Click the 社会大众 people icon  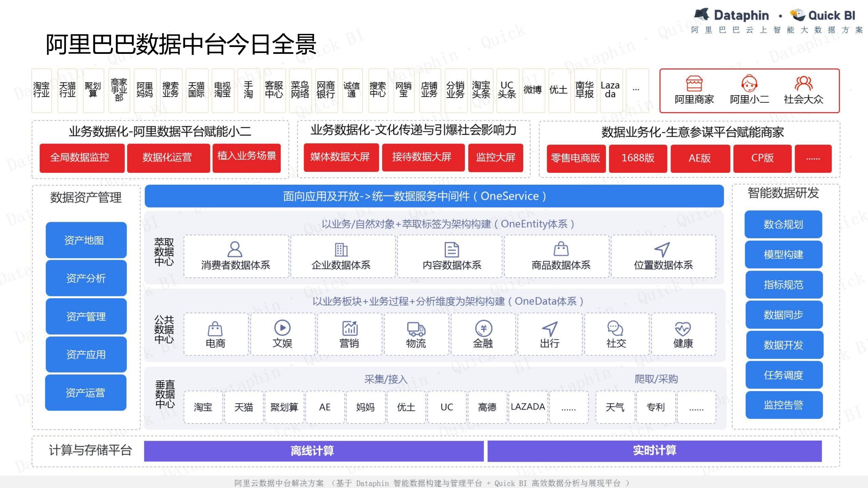[803, 83]
